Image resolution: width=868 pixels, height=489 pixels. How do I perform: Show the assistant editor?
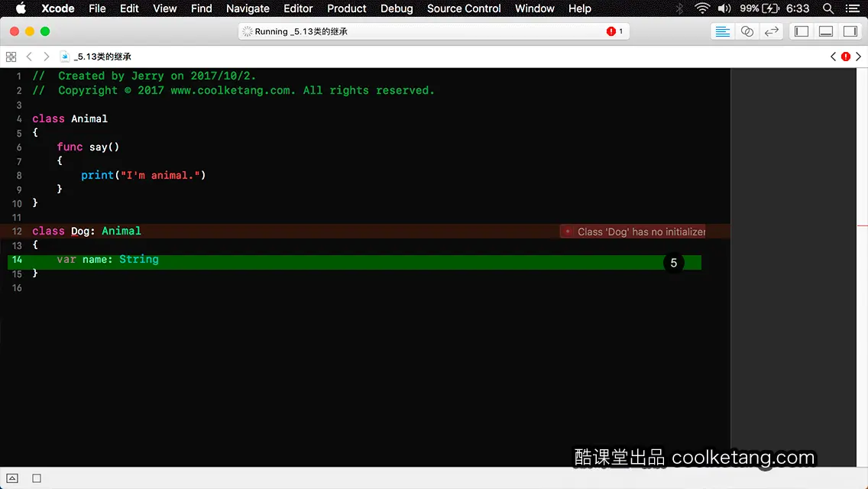point(747,31)
